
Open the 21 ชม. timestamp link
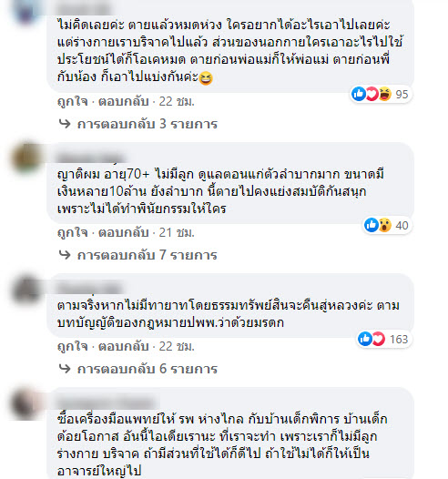(x=177, y=233)
